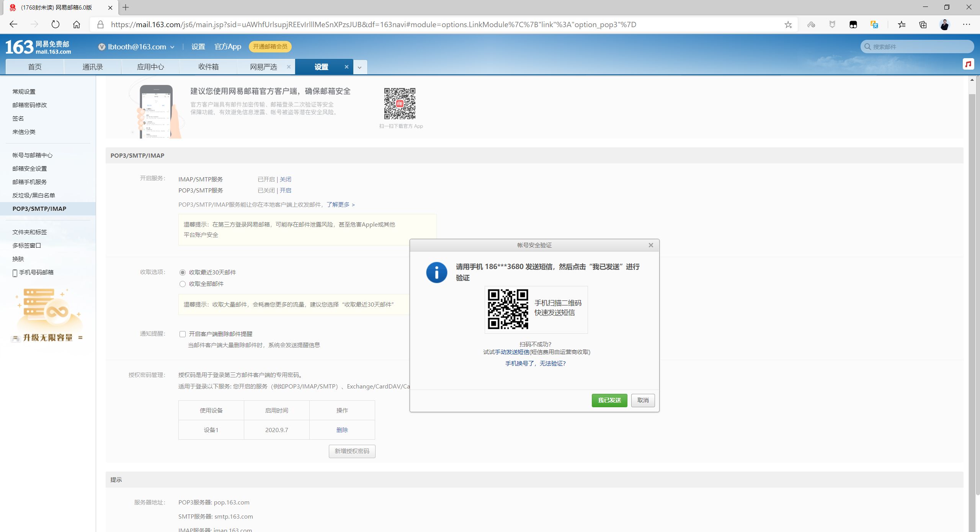Open browser profile avatar
The image size is (980, 532).
click(x=944, y=24)
